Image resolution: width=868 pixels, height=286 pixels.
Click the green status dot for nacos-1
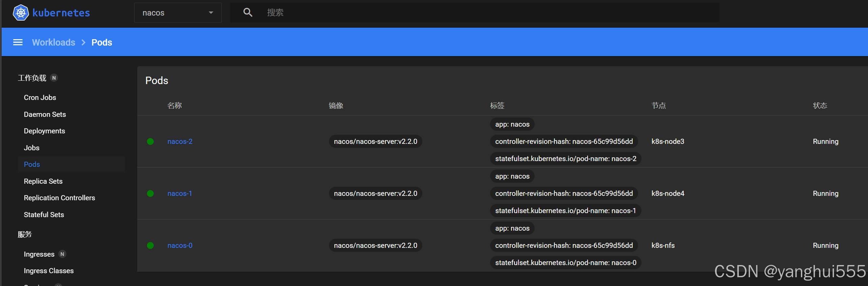(150, 193)
